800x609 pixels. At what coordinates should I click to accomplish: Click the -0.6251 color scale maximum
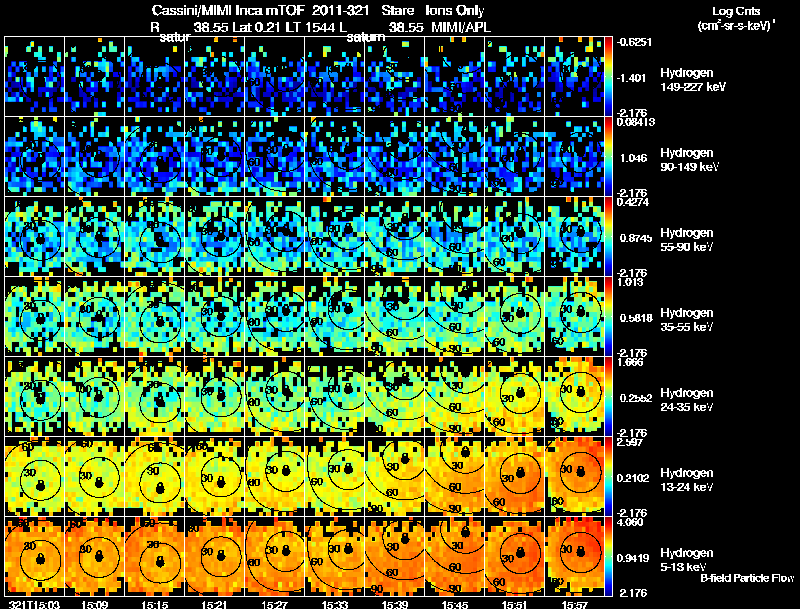coord(635,42)
